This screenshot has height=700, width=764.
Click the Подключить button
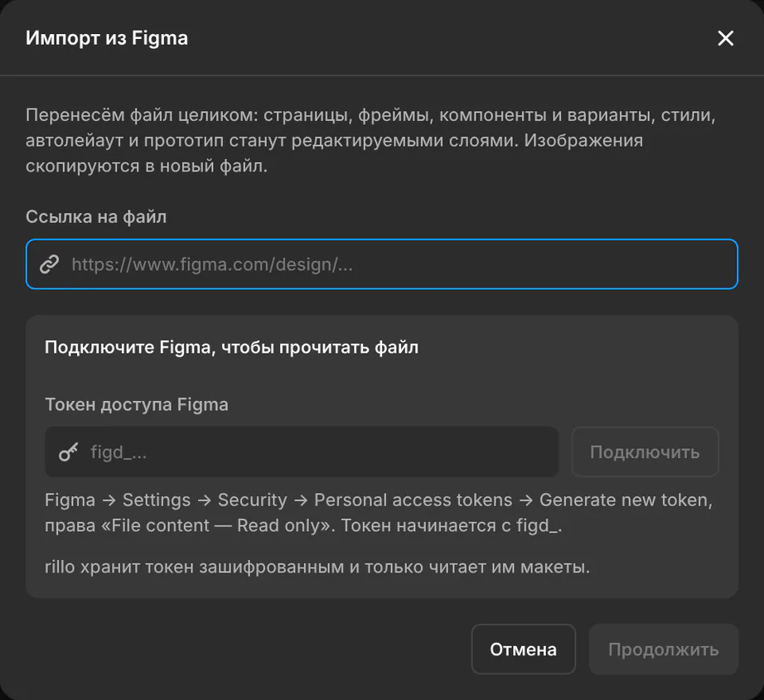tap(646, 452)
